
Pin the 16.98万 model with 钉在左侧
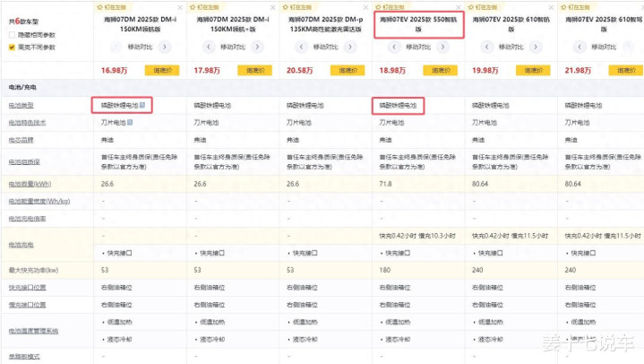coord(109,5)
